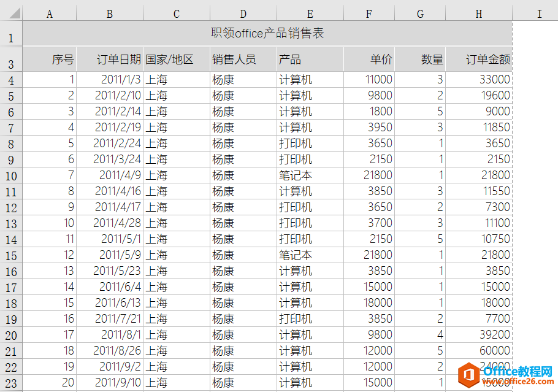Image resolution: width=558 pixels, height=392 pixels.
Task: Select row 23 header
Action: tap(11, 383)
